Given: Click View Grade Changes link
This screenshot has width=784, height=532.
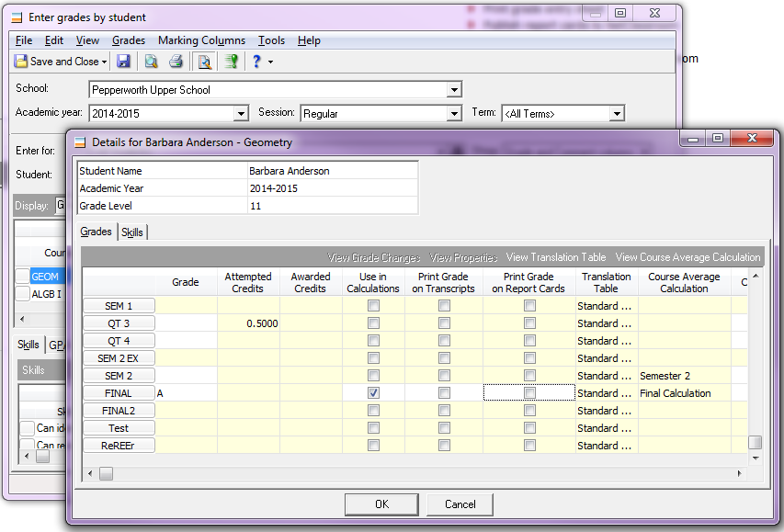Looking at the screenshot, I should tap(373, 257).
